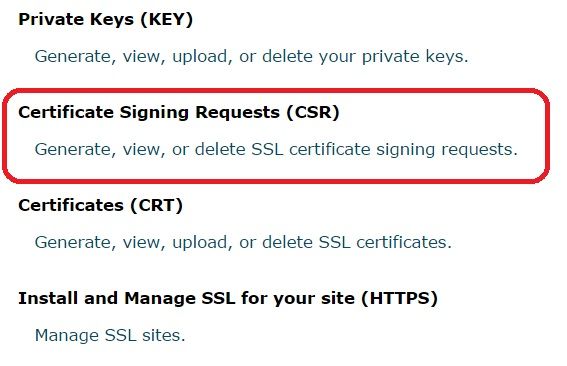Choose the section title containing '(CSR)'
Screen dimensions: 567x366
pyautogui.click(x=179, y=112)
